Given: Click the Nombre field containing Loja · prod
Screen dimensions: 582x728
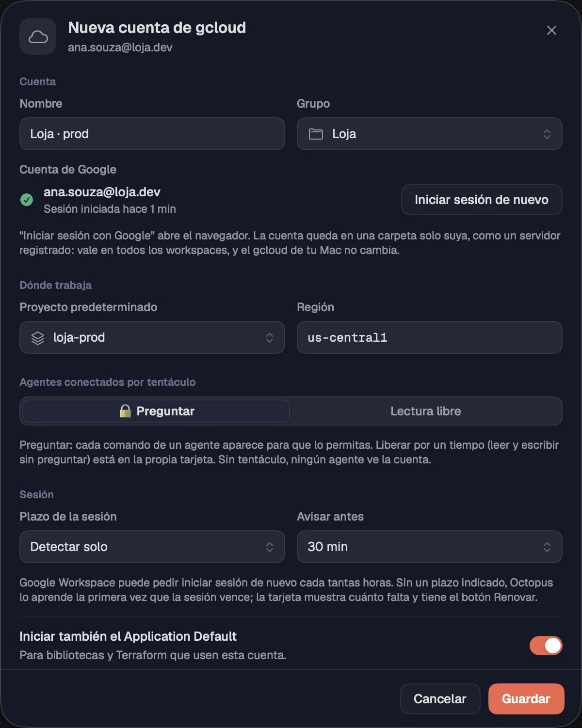Looking at the screenshot, I should click(152, 134).
